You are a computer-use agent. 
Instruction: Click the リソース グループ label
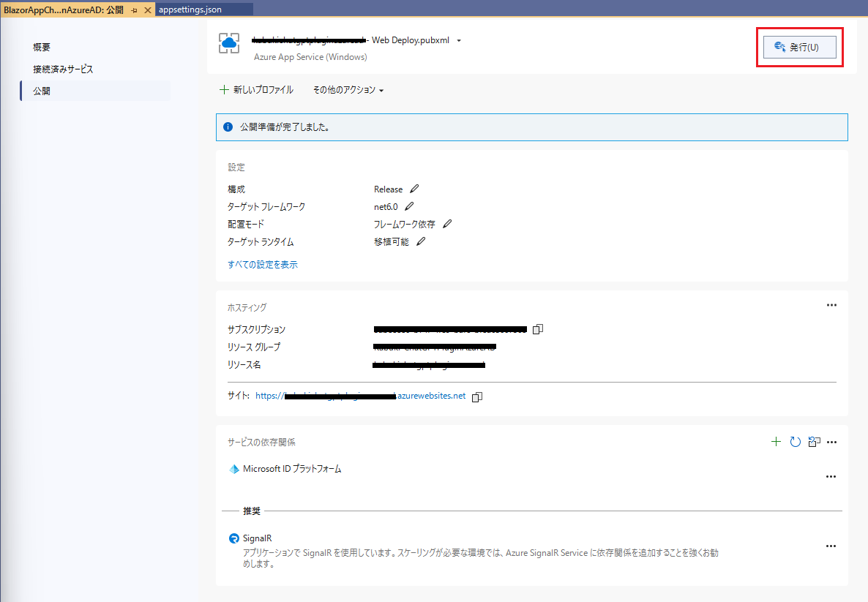coord(253,347)
